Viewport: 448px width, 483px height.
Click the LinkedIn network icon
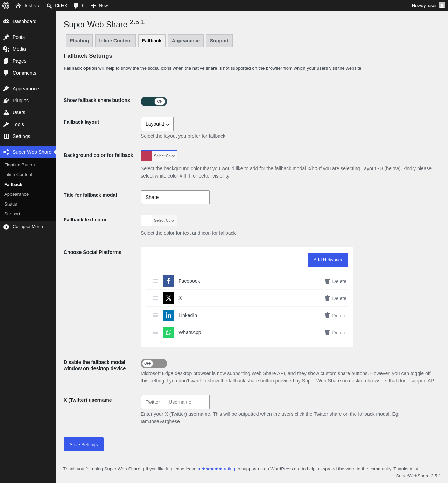coord(169,315)
